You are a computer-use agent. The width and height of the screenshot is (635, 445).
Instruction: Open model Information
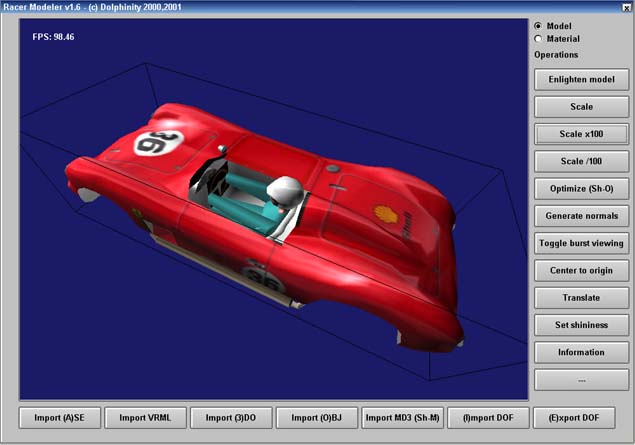581,352
